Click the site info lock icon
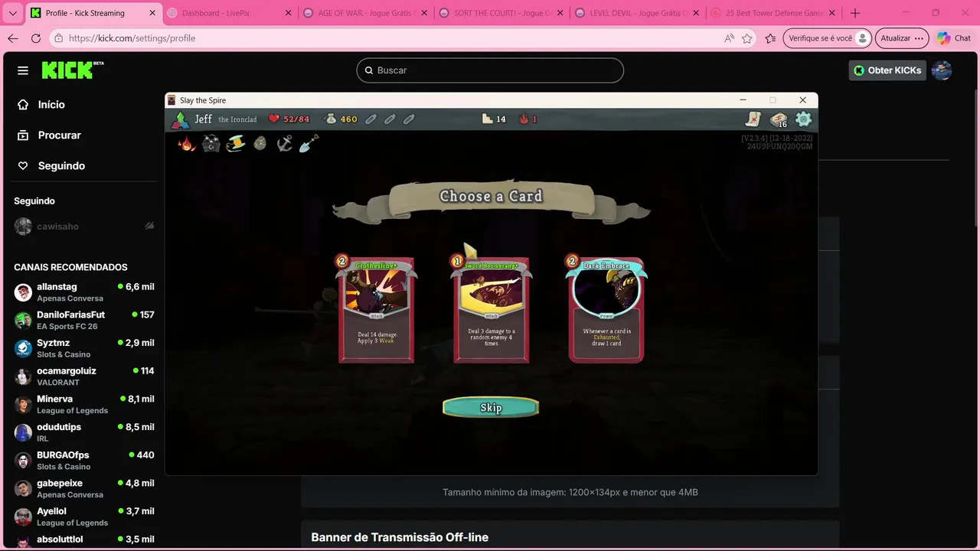The image size is (980, 551). [x=59, y=38]
